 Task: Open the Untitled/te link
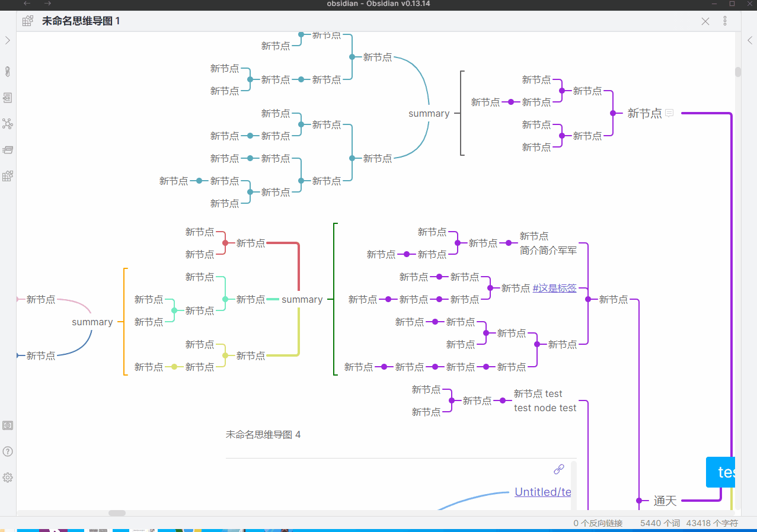coord(543,492)
